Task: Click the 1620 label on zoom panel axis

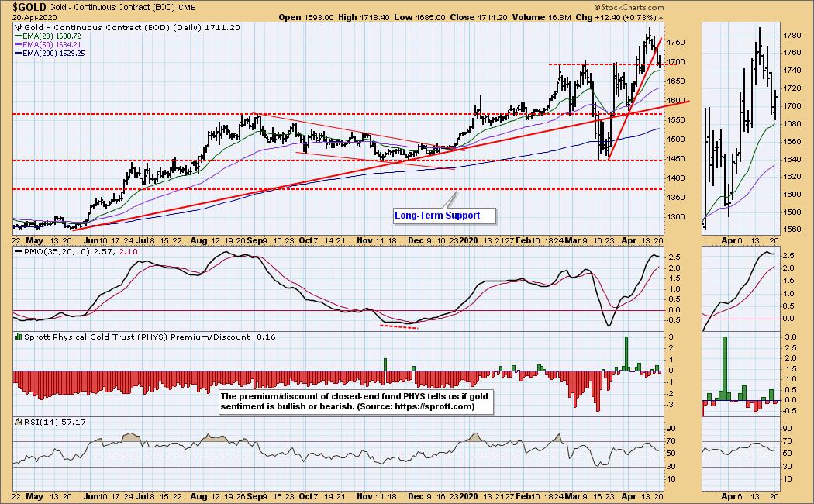Action: click(792, 177)
